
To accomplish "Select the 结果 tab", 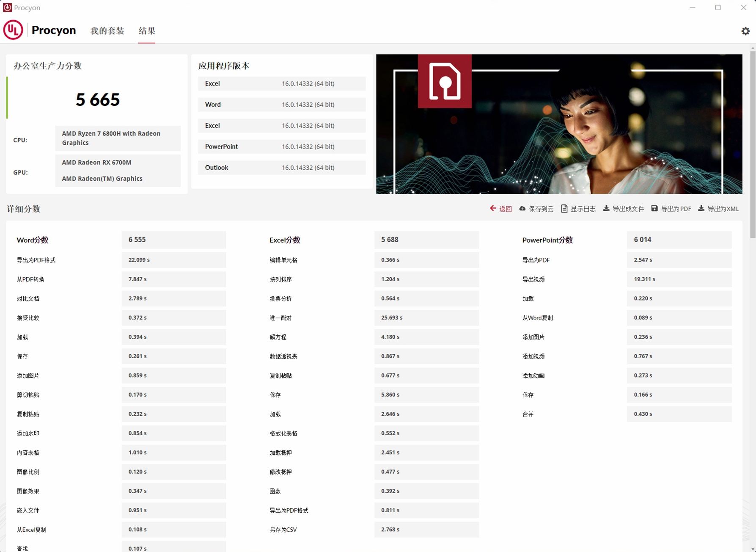I will click(x=146, y=31).
